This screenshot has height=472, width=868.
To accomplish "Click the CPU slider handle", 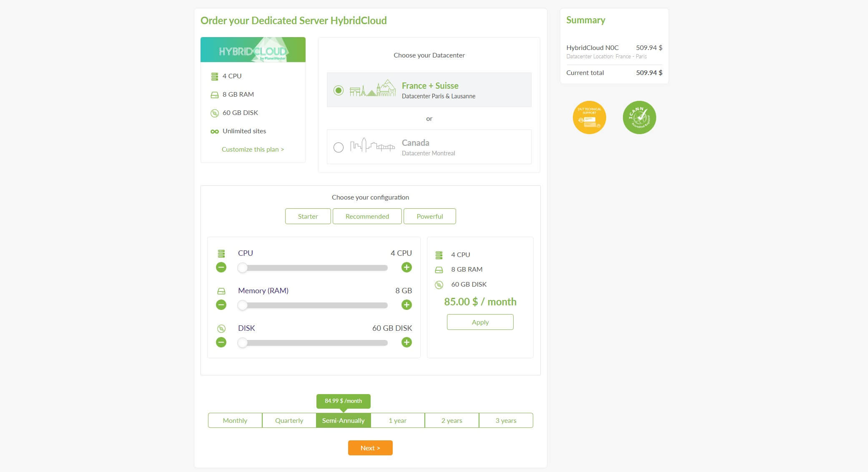I will (242, 268).
